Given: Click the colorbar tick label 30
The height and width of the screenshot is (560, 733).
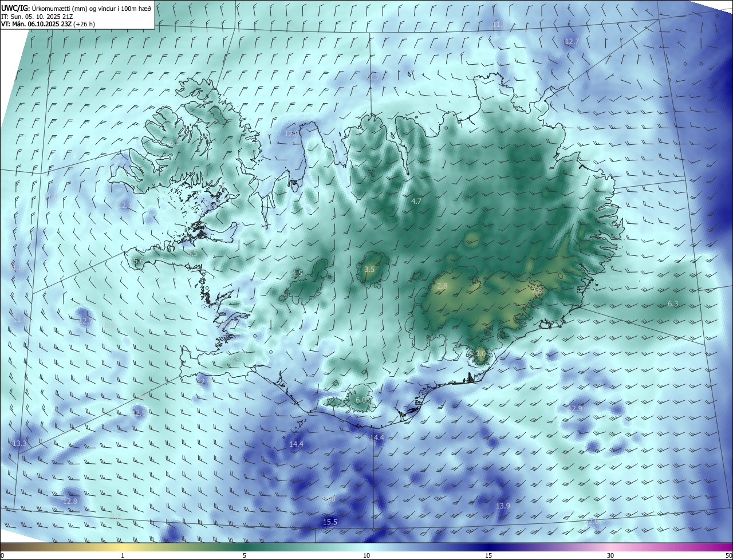Looking at the screenshot, I should tap(610, 555).
